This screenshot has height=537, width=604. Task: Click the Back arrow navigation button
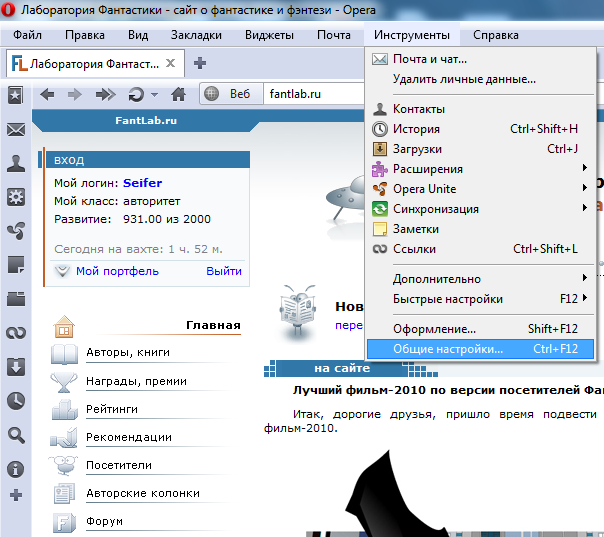click(x=47, y=95)
